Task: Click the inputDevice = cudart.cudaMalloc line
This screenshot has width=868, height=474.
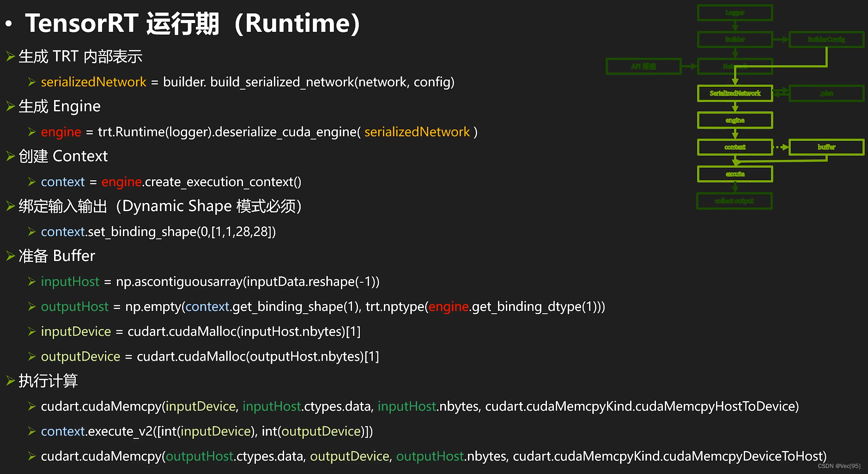Action: [201, 332]
